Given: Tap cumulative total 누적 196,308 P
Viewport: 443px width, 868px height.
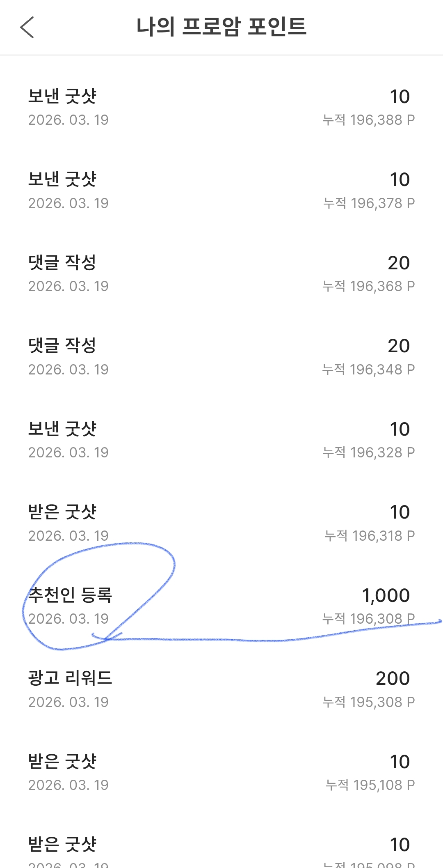Looking at the screenshot, I should coord(368,619).
